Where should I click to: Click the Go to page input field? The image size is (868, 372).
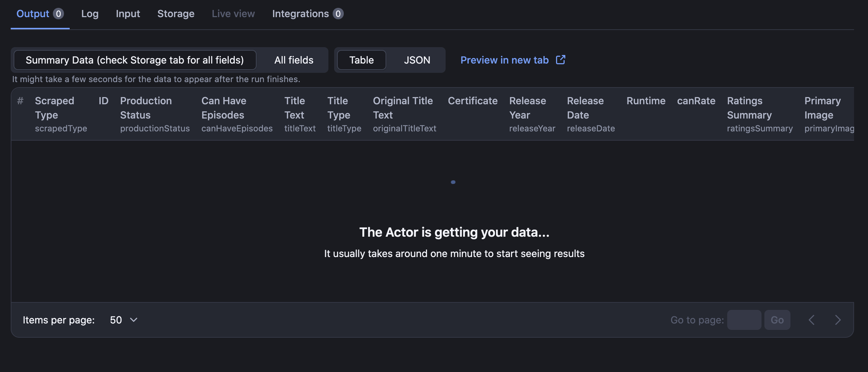pos(744,320)
